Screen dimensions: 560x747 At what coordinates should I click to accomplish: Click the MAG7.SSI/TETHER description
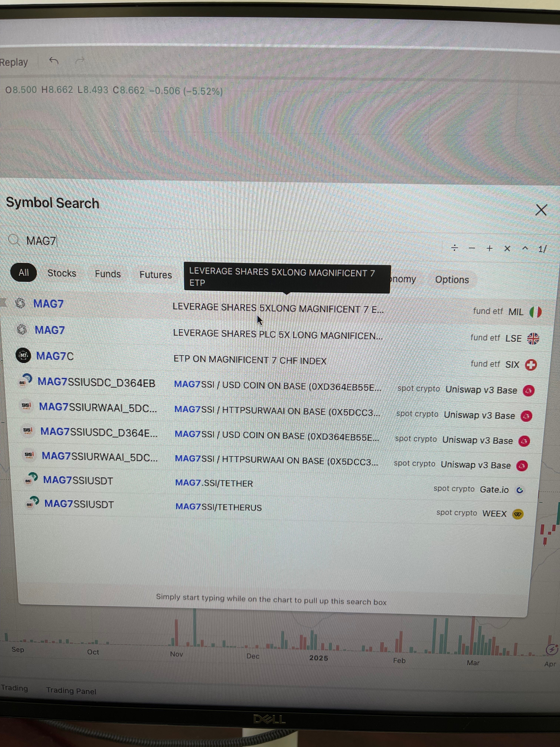point(214,483)
